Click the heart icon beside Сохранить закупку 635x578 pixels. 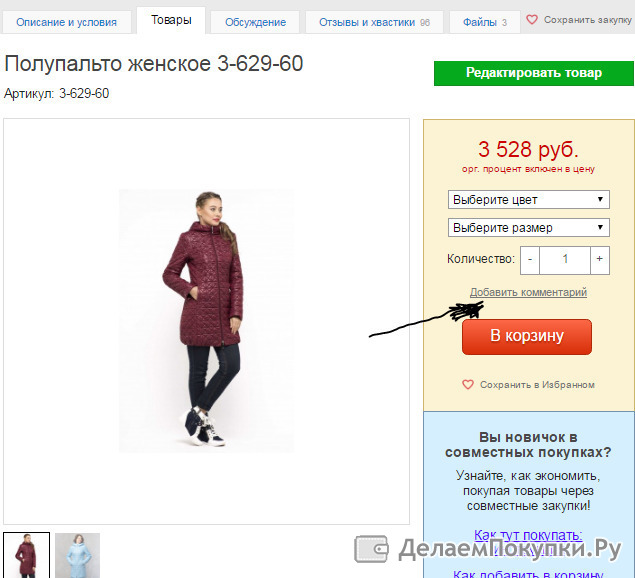pos(532,19)
